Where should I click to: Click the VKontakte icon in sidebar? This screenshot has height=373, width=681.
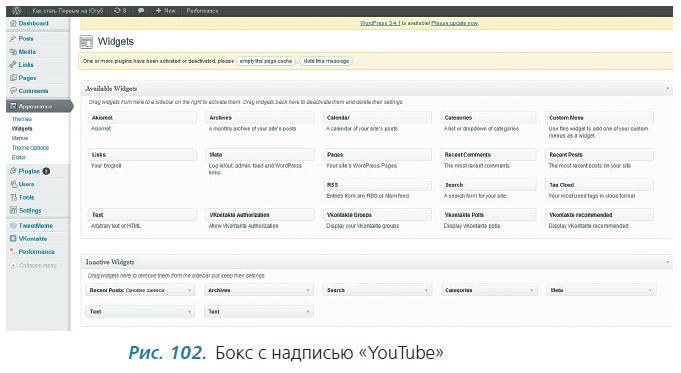pyautogui.click(x=13, y=239)
